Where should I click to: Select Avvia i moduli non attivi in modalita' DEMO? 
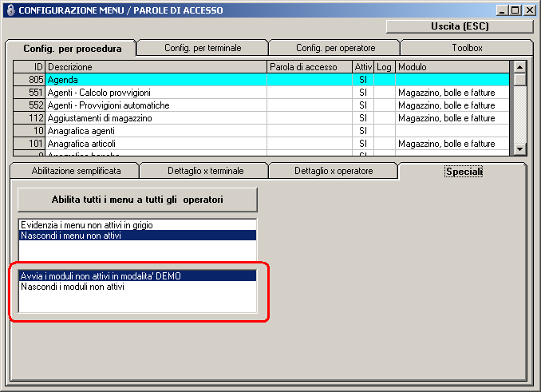[x=137, y=276]
